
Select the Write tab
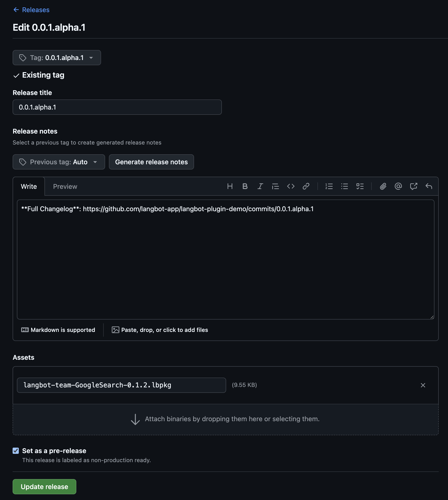click(29, 186)
